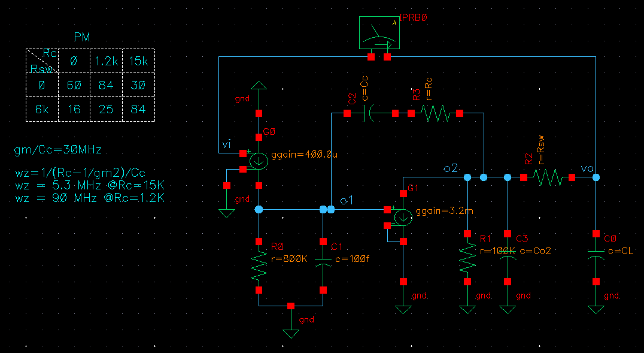Select the 15k column header cell
The height and width of the screenshot is (353, 644).
point(138,61)
